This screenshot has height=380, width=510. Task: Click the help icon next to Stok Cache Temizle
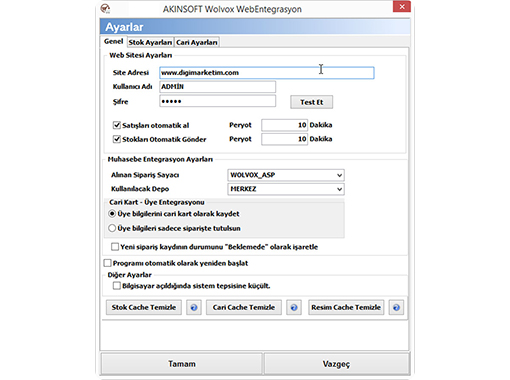point(194,307)
